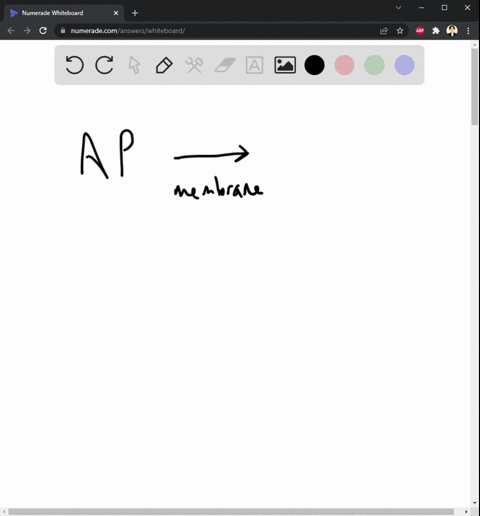Go forward in browser history

click(x=27, y=31)
